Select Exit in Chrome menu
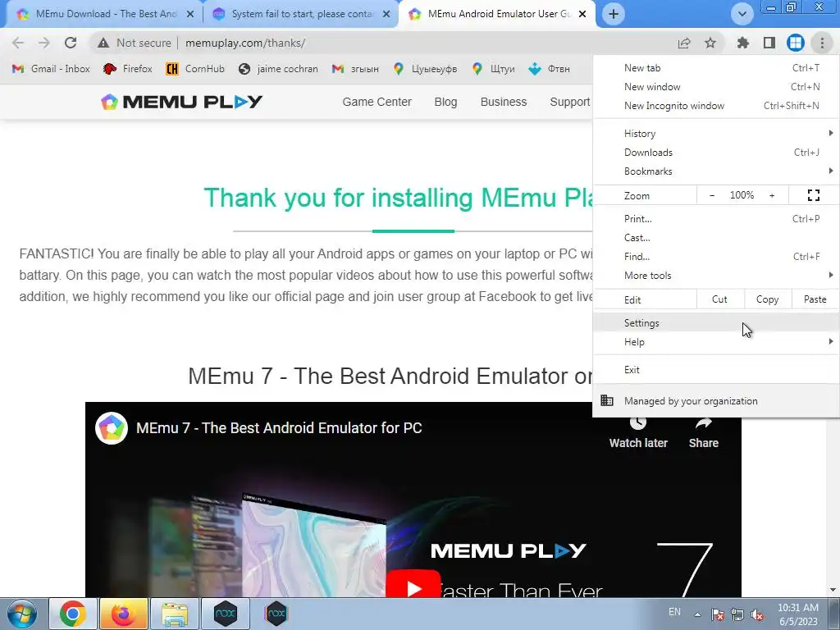Viewport: 840px width, 630px height. (716, 370)
